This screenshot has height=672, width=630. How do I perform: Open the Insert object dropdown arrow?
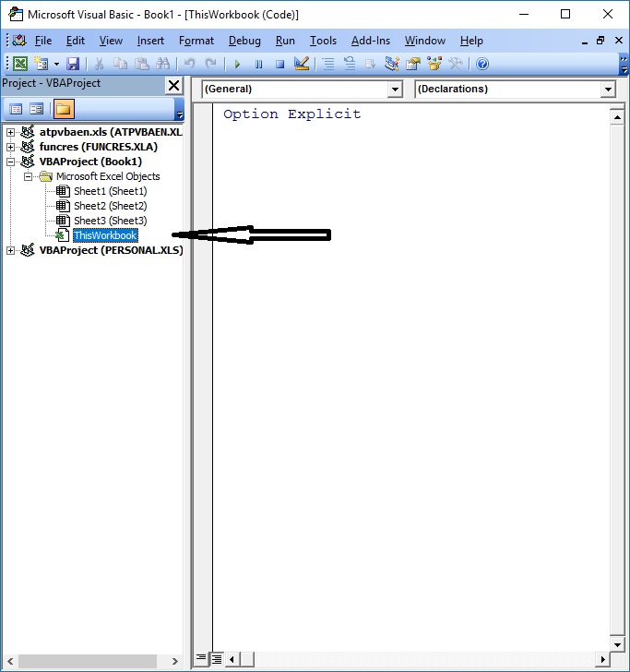56,64
